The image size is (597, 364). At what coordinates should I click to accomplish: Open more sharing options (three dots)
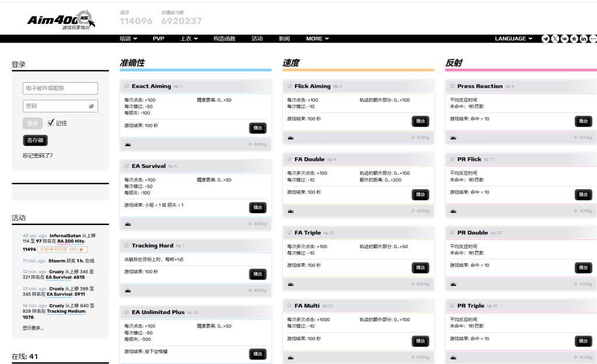(x=593, y=38)
